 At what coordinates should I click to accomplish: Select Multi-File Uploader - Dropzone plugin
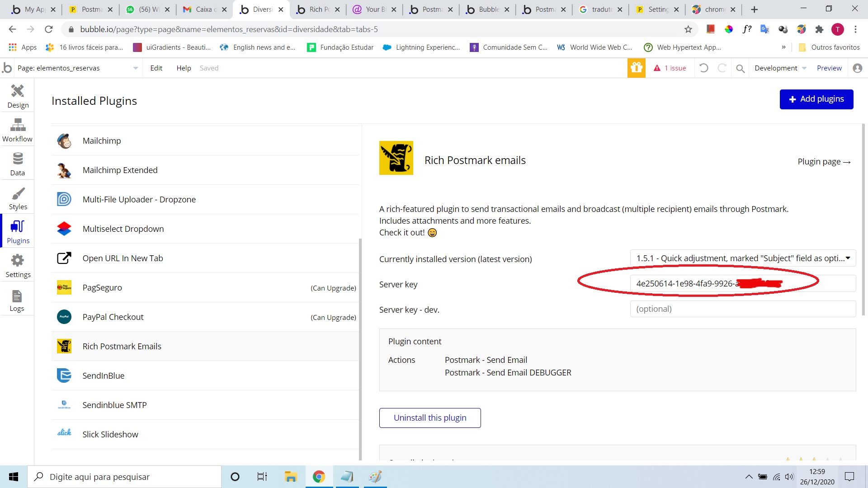click(x=205, y=199)
